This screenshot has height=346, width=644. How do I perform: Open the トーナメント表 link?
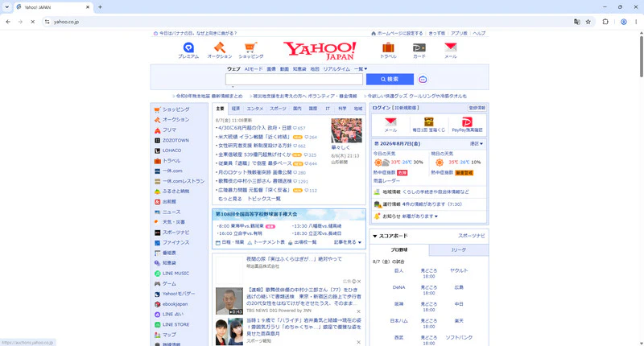point(266,242)
